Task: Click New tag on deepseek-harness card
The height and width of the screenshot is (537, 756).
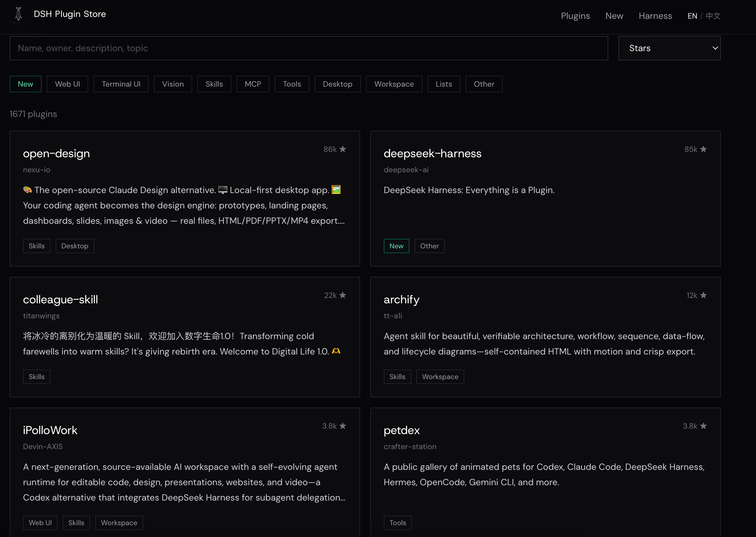Action: click(396, 246)
